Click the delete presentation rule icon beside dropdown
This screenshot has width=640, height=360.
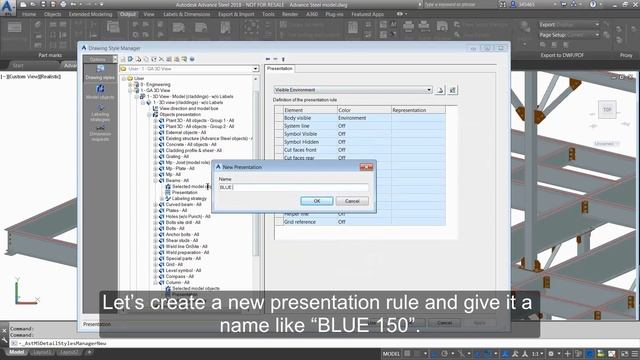pyautogui.click(x=452, y=90)
